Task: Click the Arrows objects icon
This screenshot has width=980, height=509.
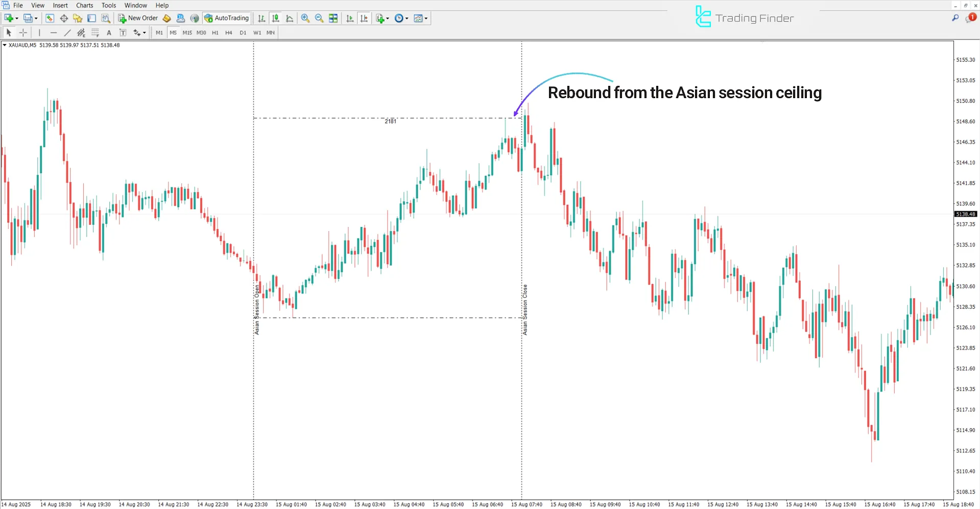Action: click(x=136, y=33)
